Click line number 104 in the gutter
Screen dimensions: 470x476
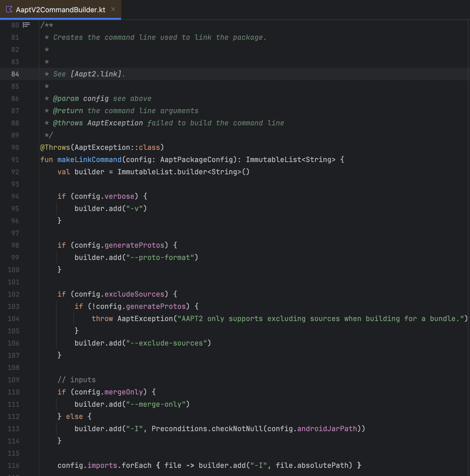(x=14, y=319)
